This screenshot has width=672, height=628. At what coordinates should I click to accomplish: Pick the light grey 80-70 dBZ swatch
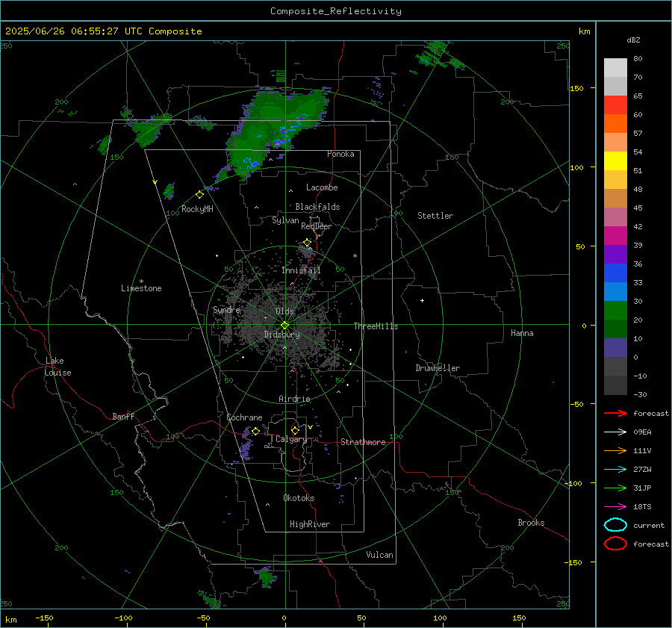(x=615, y=68)
